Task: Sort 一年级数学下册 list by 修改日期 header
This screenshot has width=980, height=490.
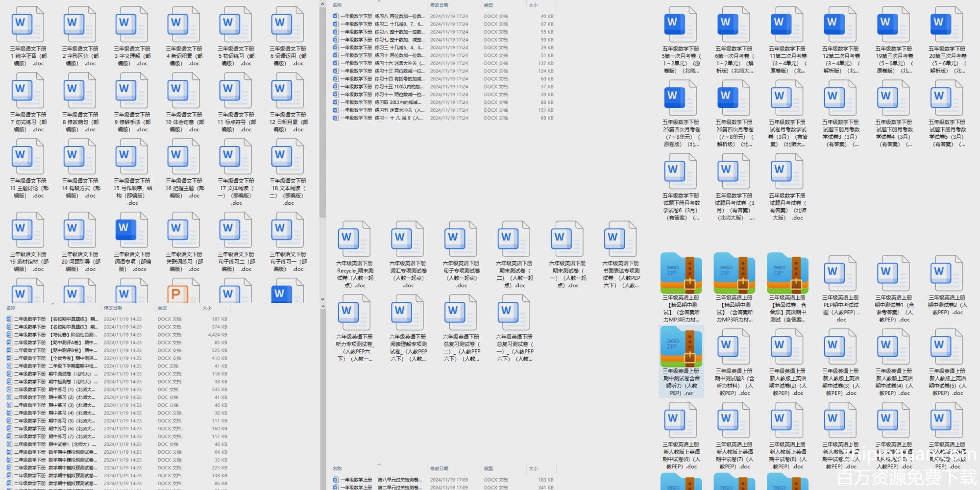Action: pyautogui.click(x=439, y=5)
